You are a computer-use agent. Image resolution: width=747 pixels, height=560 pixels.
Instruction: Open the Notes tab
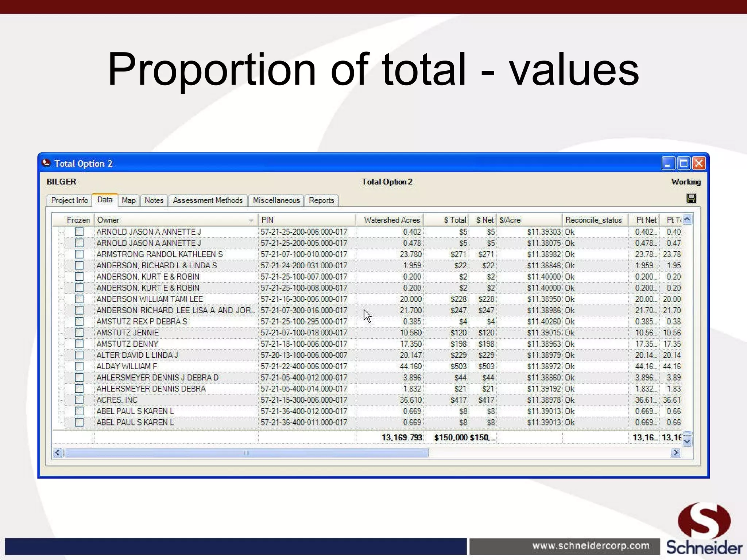coord(154,201)
